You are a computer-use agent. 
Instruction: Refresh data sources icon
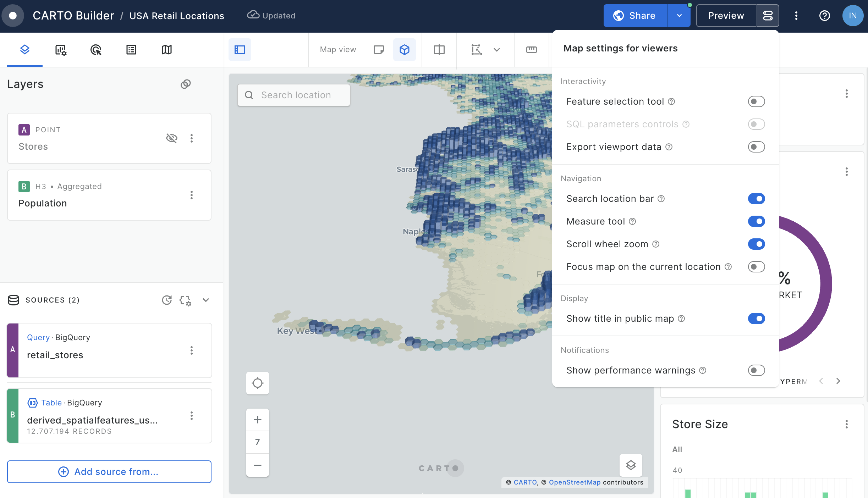coord(167,300)
